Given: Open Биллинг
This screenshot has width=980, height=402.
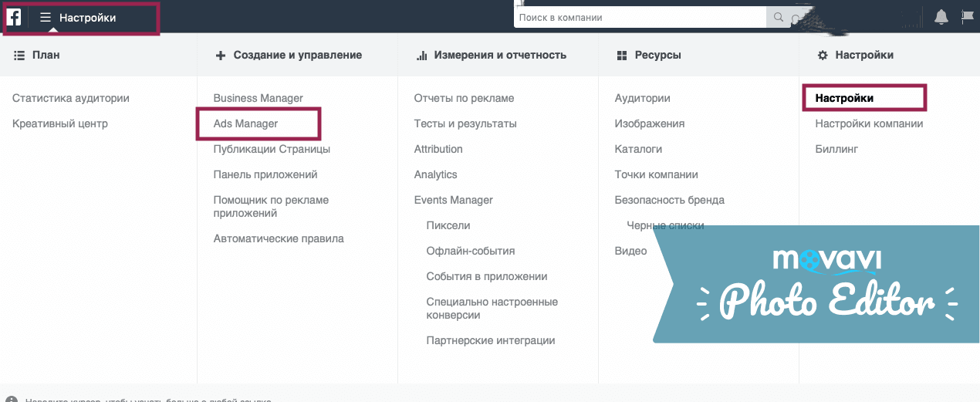Looking at the screenshot, I should tap(836, 149).
